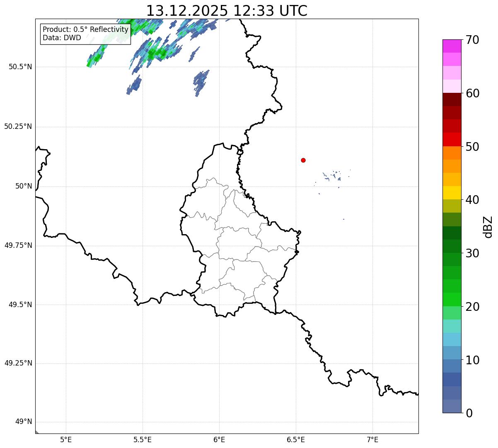
Task: Click the colorbar '0' tick label
Action: click(469, 413)
